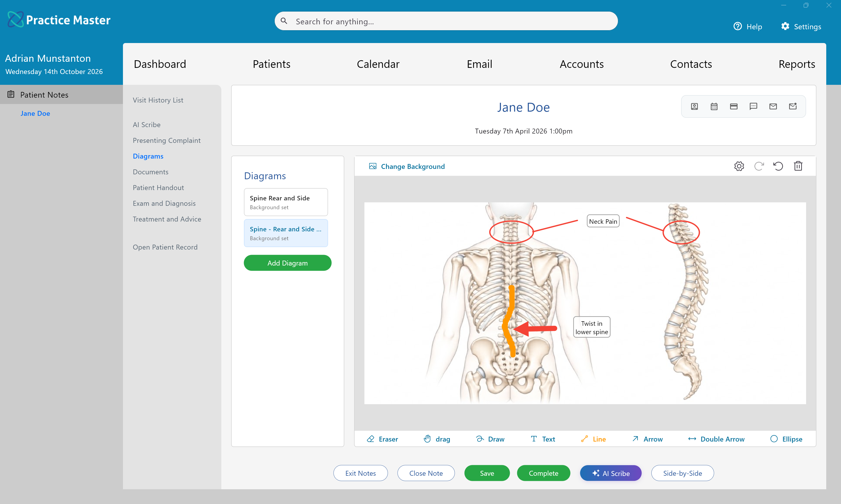Open the Email tab
Screen dimensions: 841x504
coord(479,64)
